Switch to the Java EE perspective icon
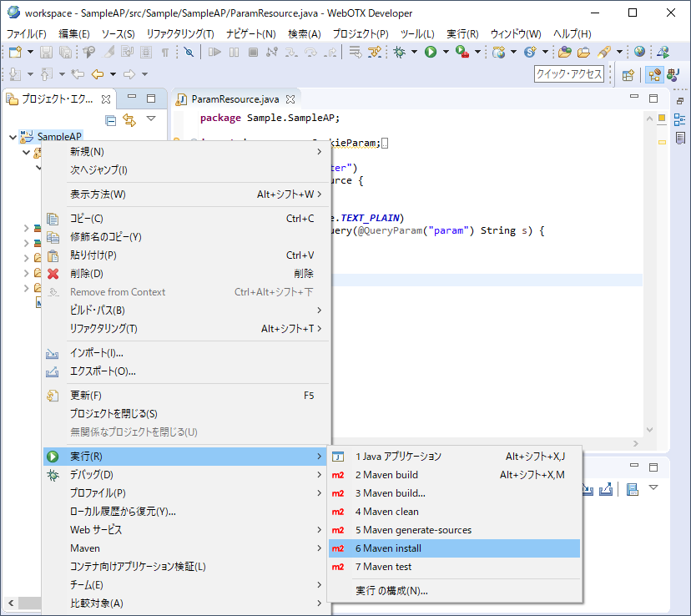Viewport: 691px width, 616px height. [x=655, y=74]
